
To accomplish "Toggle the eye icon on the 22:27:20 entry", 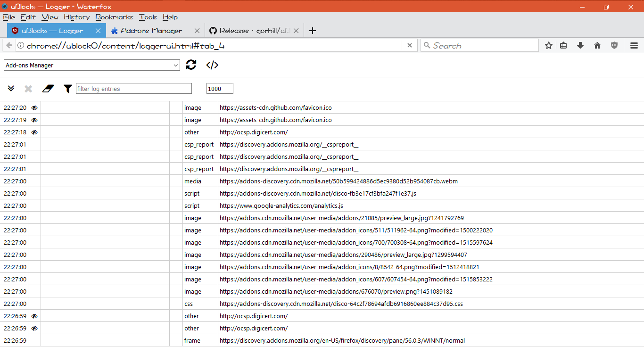I will tap(33, 107).
